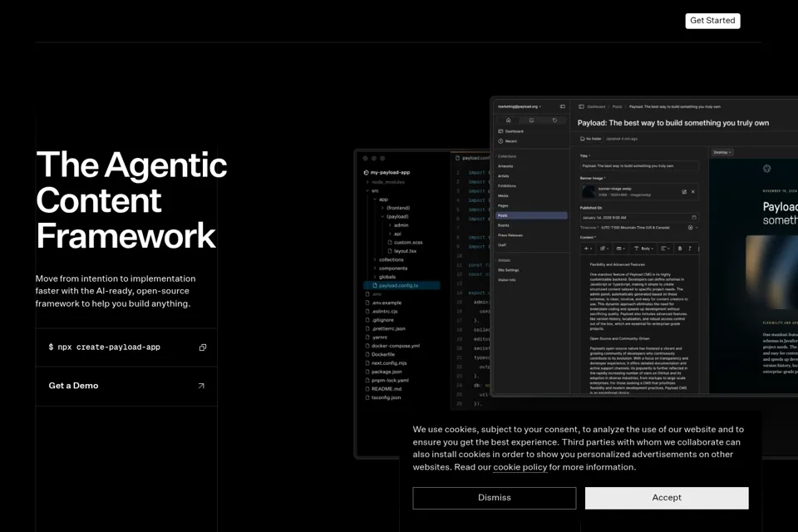The height and width of the screenshot is (532, 798).
Task: Select the npx create-payload-app command text
Action: tap(105, 347)
